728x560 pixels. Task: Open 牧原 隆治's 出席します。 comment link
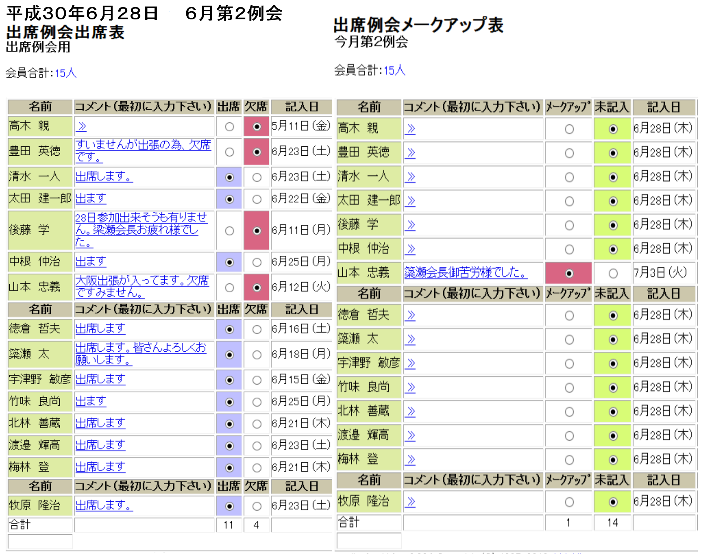[104, 505]
